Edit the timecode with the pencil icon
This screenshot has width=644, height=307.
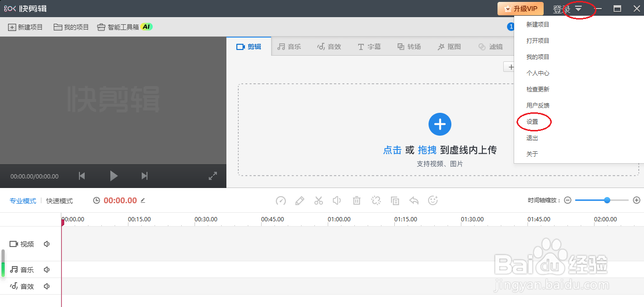coord(143,200)
